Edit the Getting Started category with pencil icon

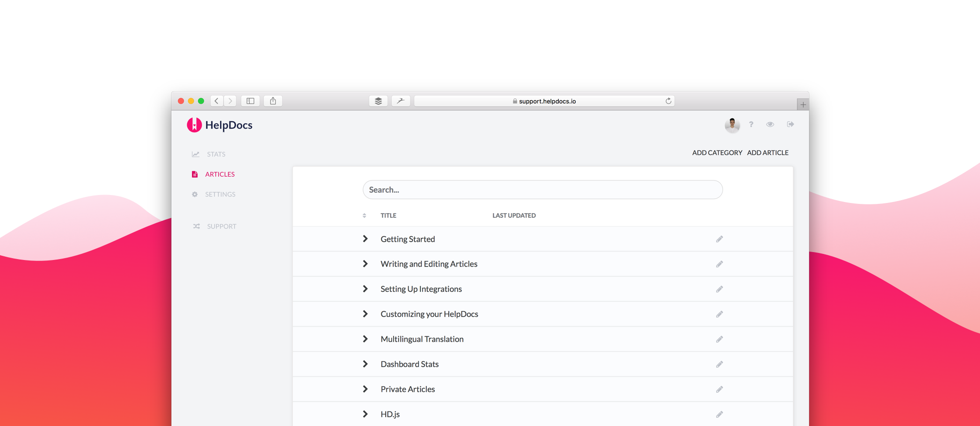[x=719, y=238]
